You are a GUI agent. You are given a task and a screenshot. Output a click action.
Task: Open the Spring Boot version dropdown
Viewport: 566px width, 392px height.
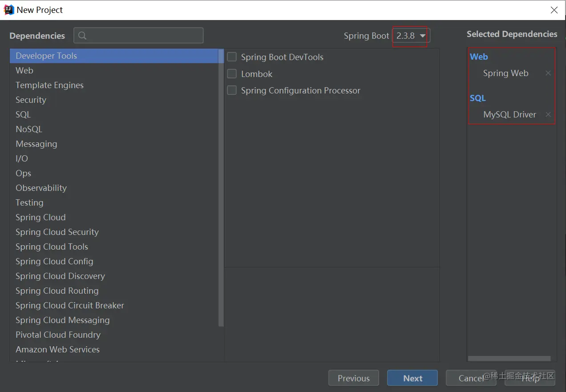pyautogui.click(x=411, y=36)
